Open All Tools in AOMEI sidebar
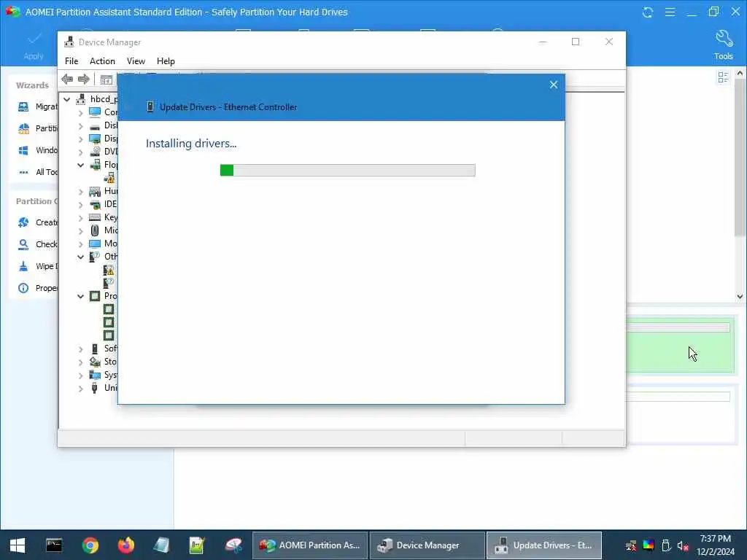Viewport: 747px width, 560px height. [37, 172]
